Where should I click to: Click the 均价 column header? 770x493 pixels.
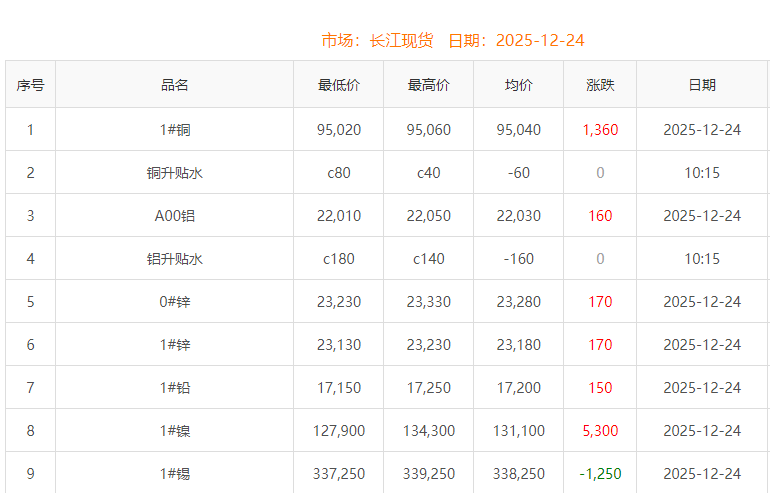[x=518, y=85]
